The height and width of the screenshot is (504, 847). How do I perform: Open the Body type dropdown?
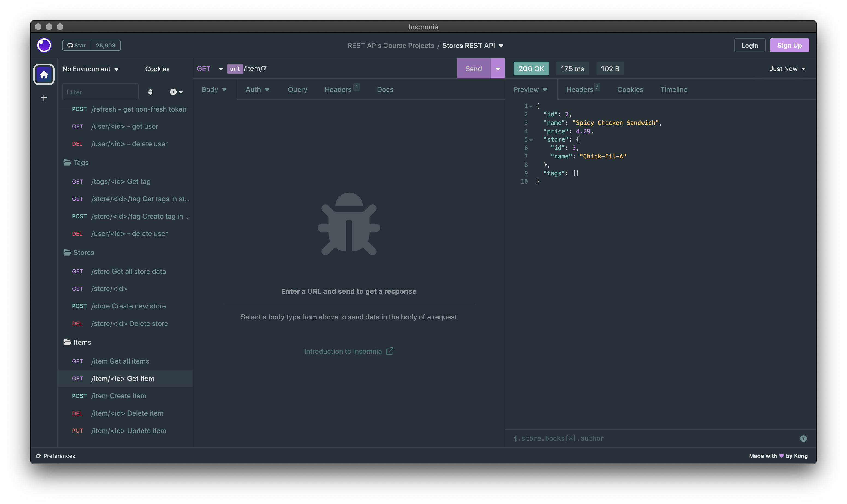point(214,89)
